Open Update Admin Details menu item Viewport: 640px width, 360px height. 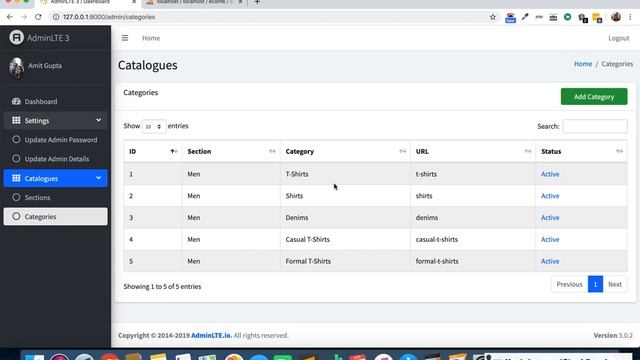pyautogui.click(x=56, y=159)
